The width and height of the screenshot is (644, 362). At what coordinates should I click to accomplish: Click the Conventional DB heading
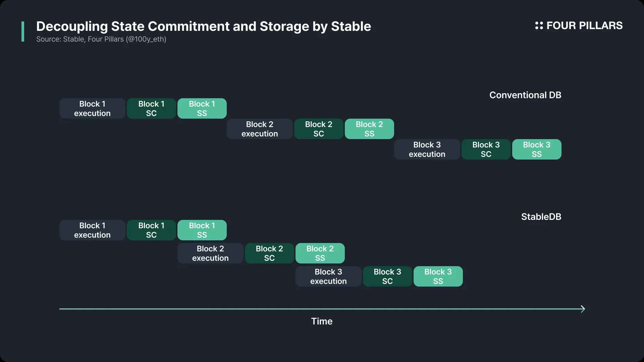pyautogui.click(x=525, y=95)
